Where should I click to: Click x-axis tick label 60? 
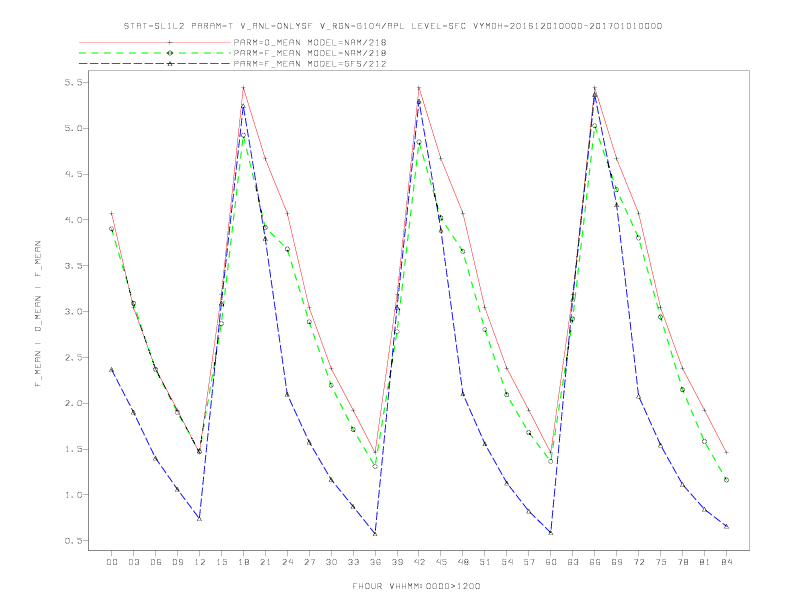pos(551,562)
